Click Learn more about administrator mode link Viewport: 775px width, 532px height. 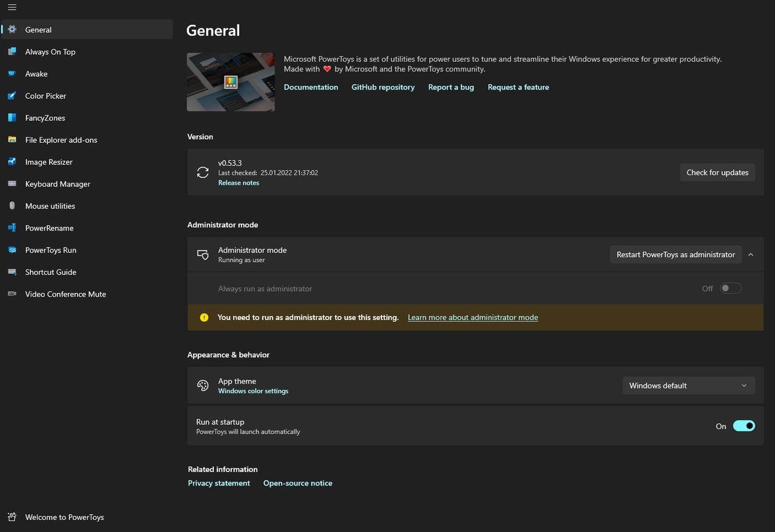click(473, 317)
